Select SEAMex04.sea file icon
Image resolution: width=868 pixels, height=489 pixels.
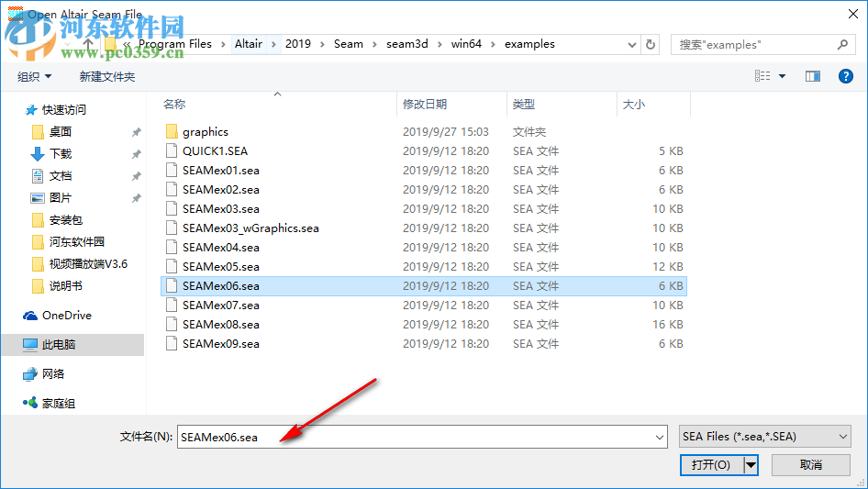(172, 247)
